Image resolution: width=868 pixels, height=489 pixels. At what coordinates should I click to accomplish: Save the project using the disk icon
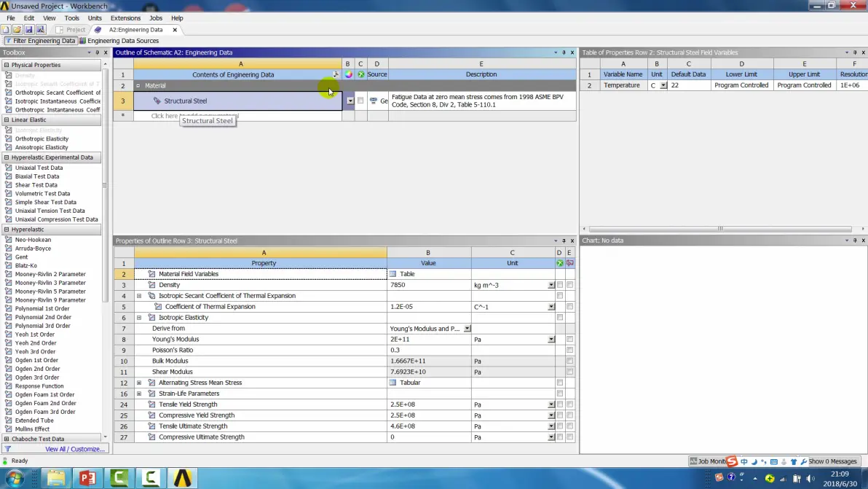click(29, 30)
